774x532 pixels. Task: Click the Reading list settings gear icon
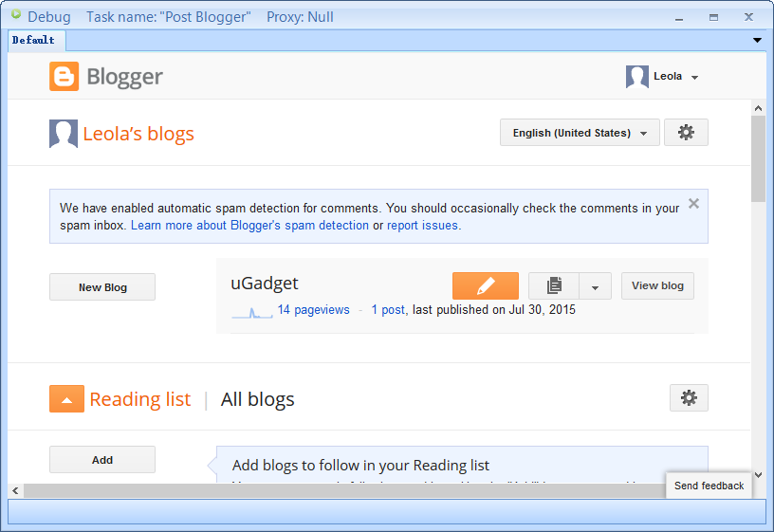[x=689, y=398]
